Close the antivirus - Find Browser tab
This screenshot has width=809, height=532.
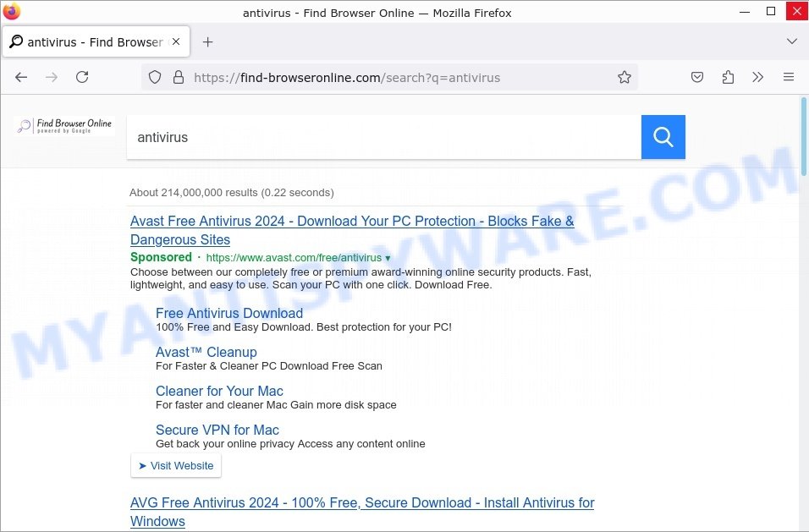point(176,41)
